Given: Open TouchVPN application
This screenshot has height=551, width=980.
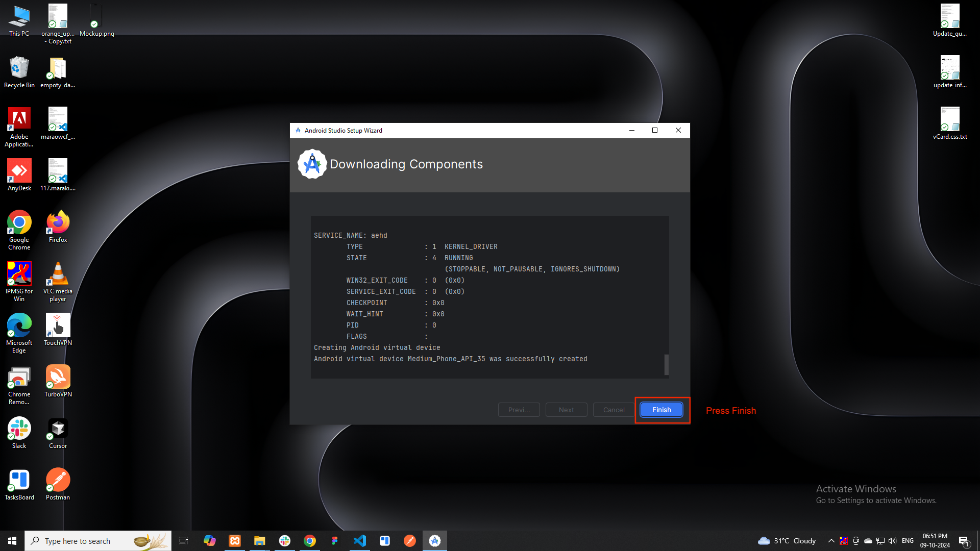Looking at the screenshot, I should pyautogui.click(x=58, y=330).
